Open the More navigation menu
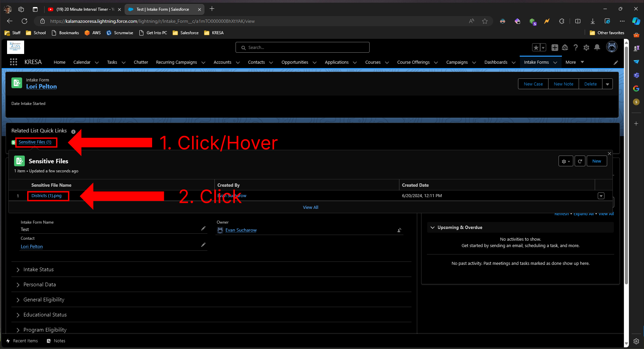This screenshot has width=644, height=349. (x=575, y=62)
